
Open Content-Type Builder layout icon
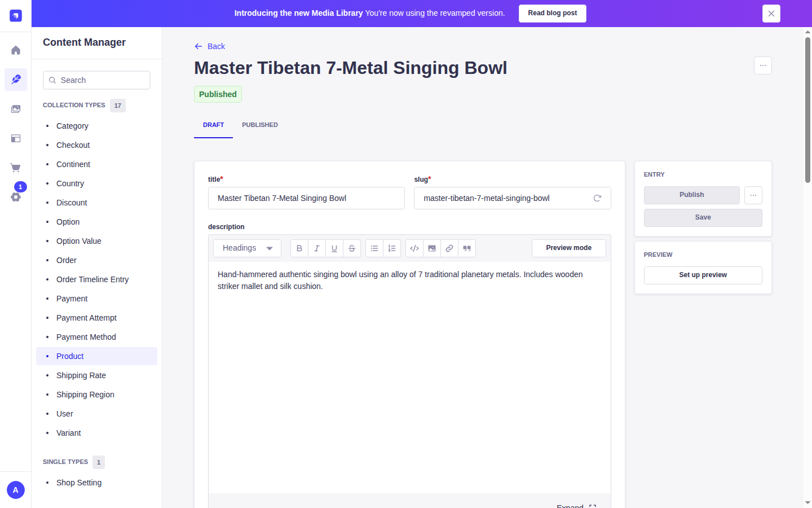tap(16, 138)
